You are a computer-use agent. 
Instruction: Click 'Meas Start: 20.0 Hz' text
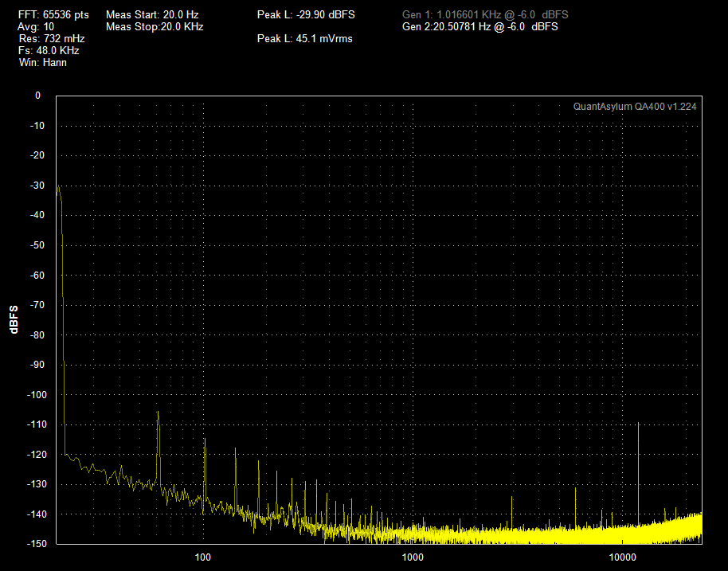coord(152,15)
